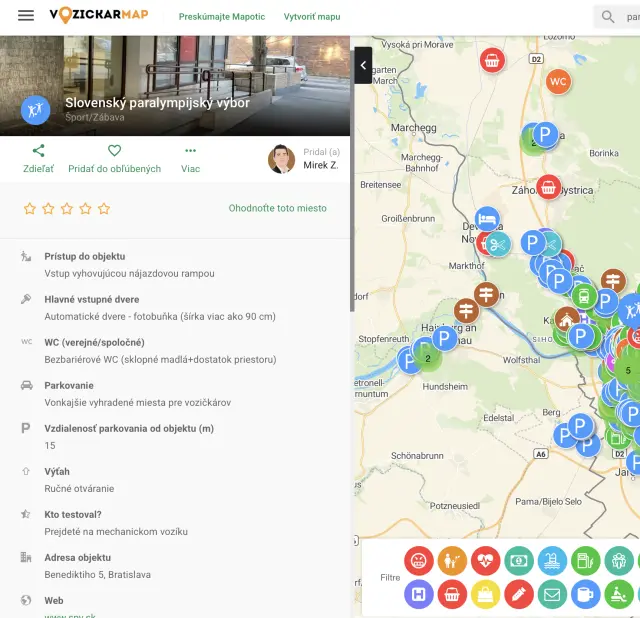The height and width of the screenshot is (618, 640).
Task: Click 'Benediktiho 5, Bratislava' address
Action: pyautogui.click(x=98, y=575)
